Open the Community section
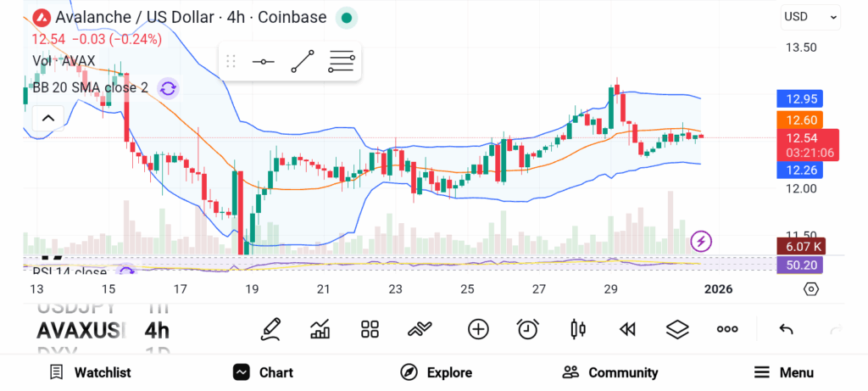 (x=610, y=372)
